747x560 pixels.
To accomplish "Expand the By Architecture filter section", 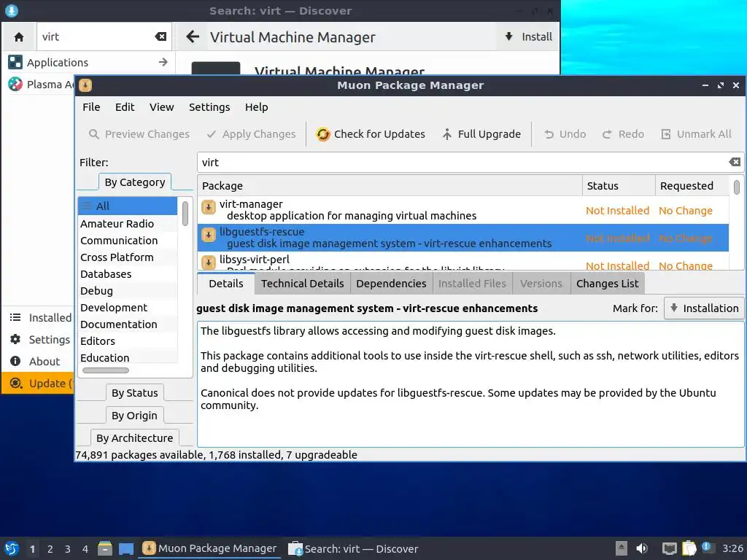I will click(x=135, y=438).
